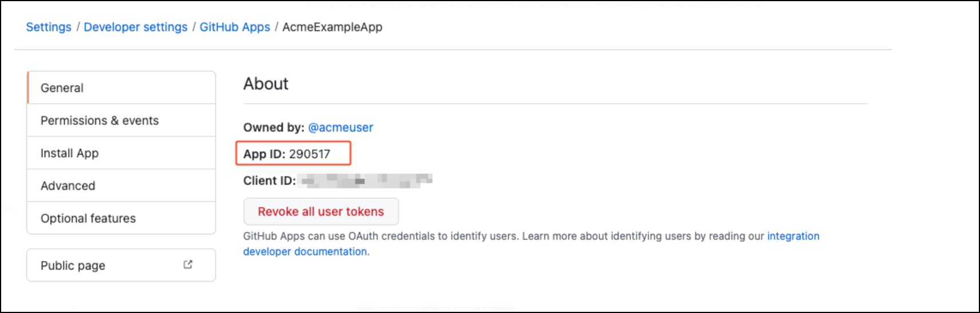Click the About section heading
Image resolution: width=980 pixels, height=313 pixels.
click(x=266, y=84)
